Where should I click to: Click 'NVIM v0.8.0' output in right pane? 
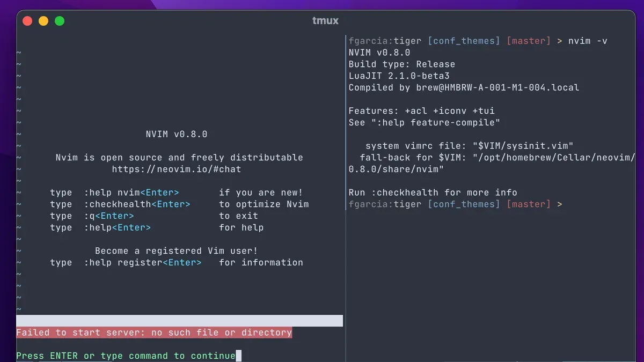[379, 53]
